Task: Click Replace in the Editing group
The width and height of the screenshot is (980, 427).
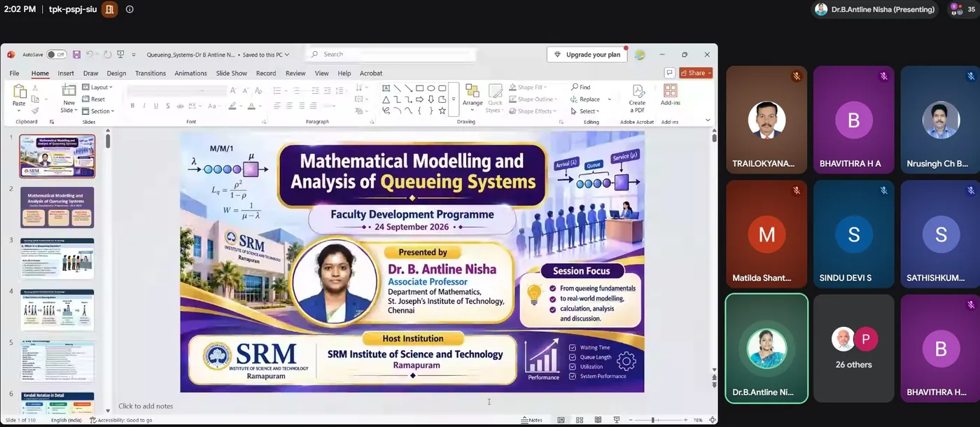Action: tap(586, 99)
